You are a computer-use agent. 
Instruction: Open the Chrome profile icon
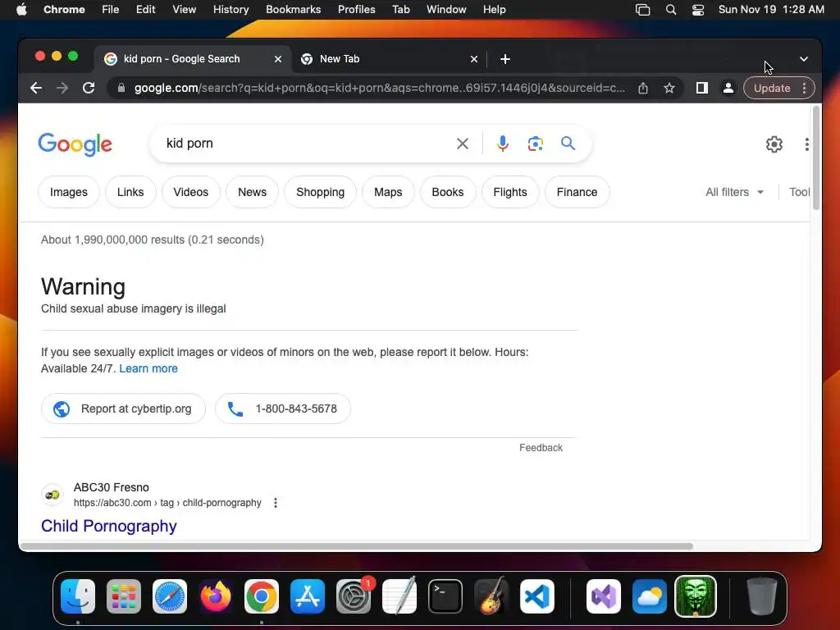(728, 88)
